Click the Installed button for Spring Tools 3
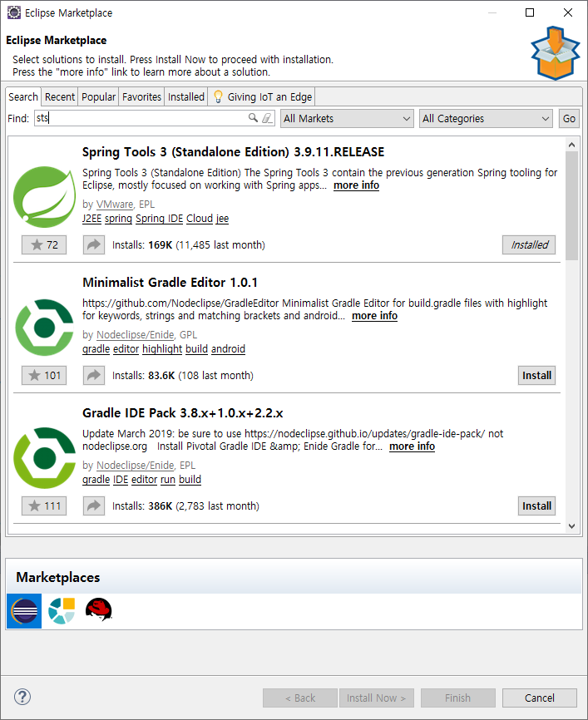The image size is (588, 720). pos(529,244)
